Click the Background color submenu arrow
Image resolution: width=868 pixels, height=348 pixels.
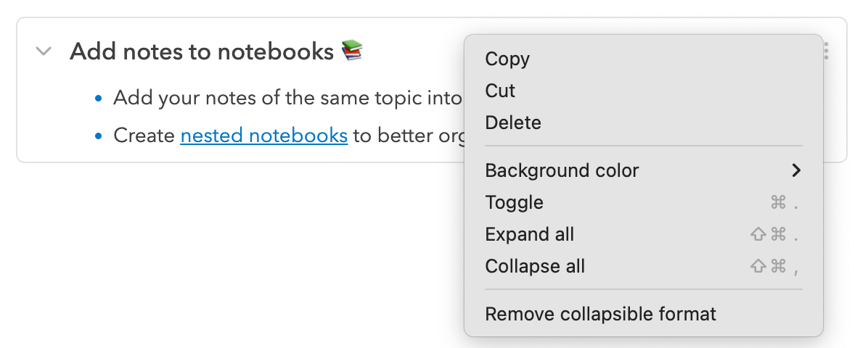pos(796,170)
